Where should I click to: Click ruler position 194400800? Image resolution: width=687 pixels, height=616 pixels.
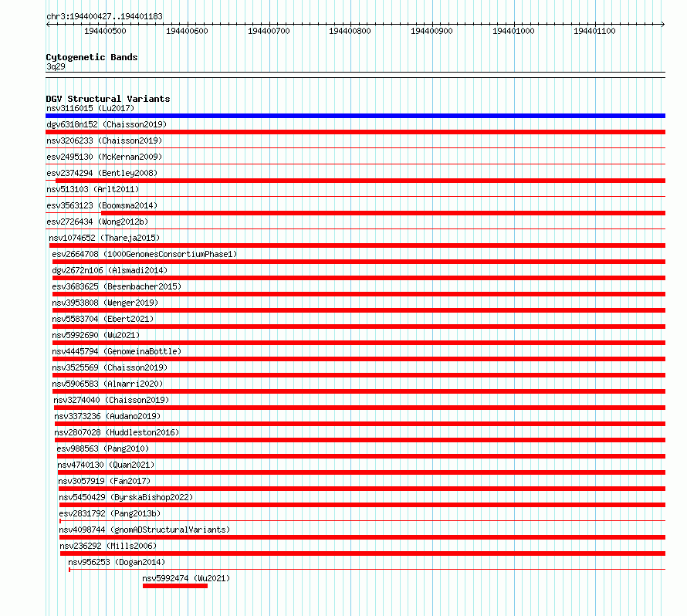350,31
